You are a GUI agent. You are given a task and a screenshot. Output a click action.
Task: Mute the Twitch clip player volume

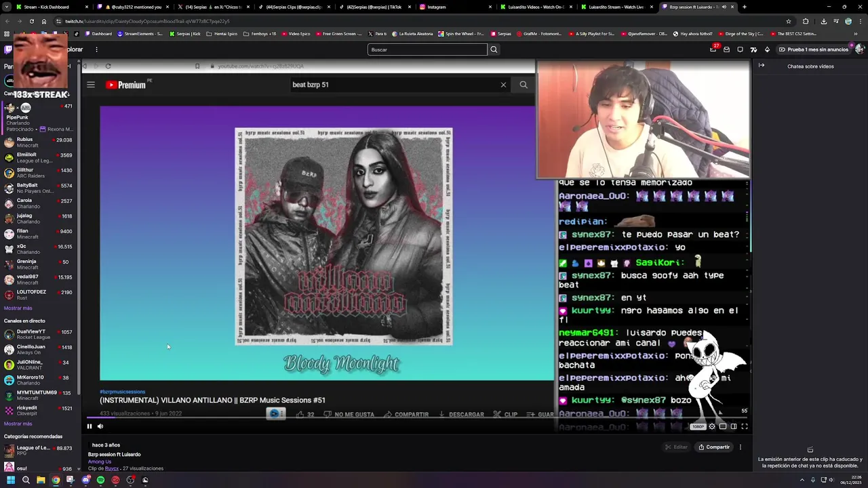tap(100, 426)
